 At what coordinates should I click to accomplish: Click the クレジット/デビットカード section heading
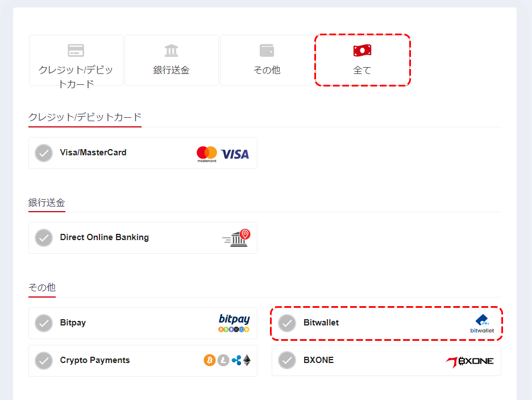(85, 117)
